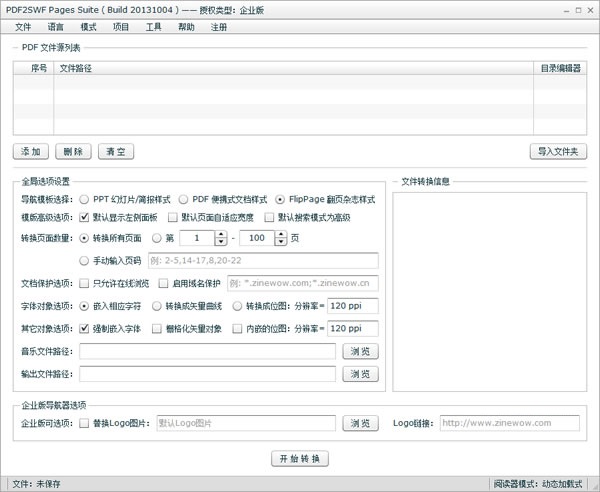600x492 pixels.
Task: Click the font bitmap resolution field
Action: click(353, 306)
